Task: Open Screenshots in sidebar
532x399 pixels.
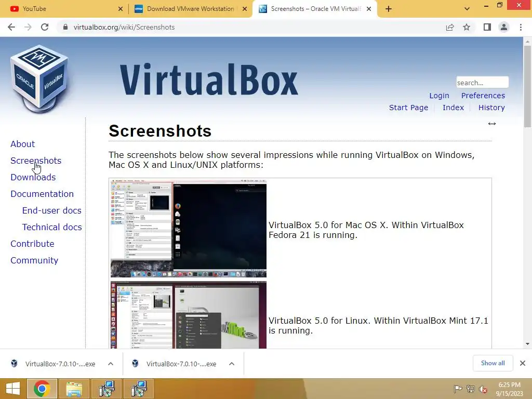Action: click(36, 161)
